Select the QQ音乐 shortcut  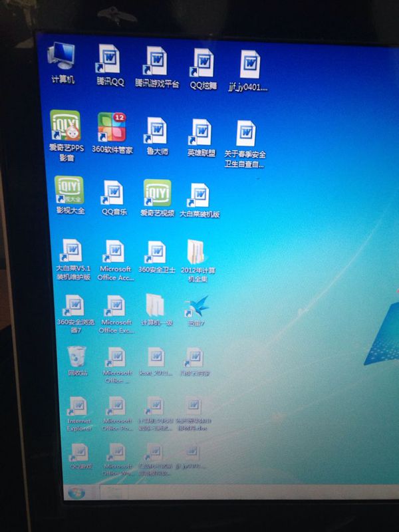coord(114,198)
